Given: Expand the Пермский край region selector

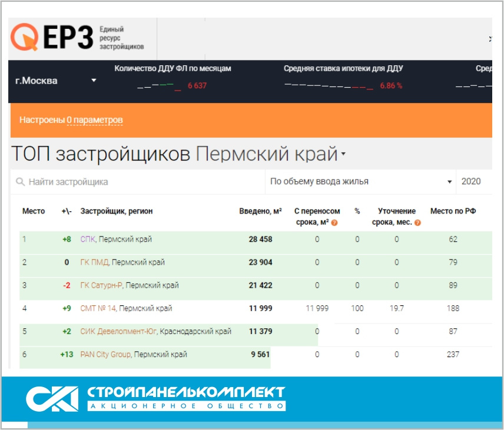Looking at the screenshot, I should click(343, 155).
